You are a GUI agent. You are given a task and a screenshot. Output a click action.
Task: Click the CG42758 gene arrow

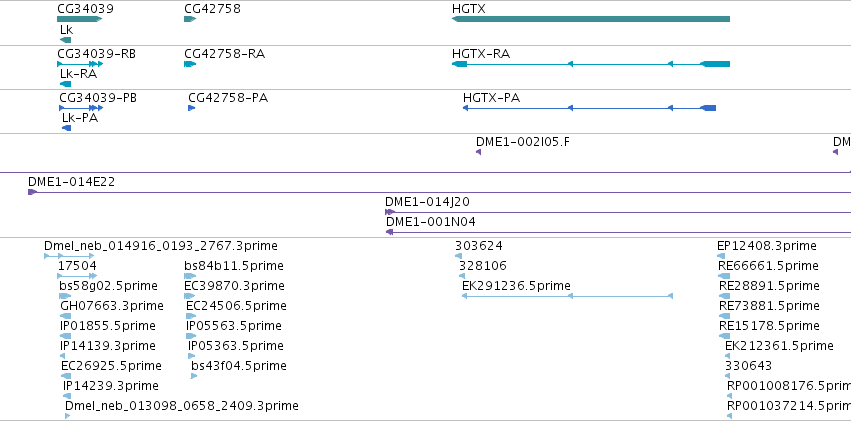pos(190,19)
